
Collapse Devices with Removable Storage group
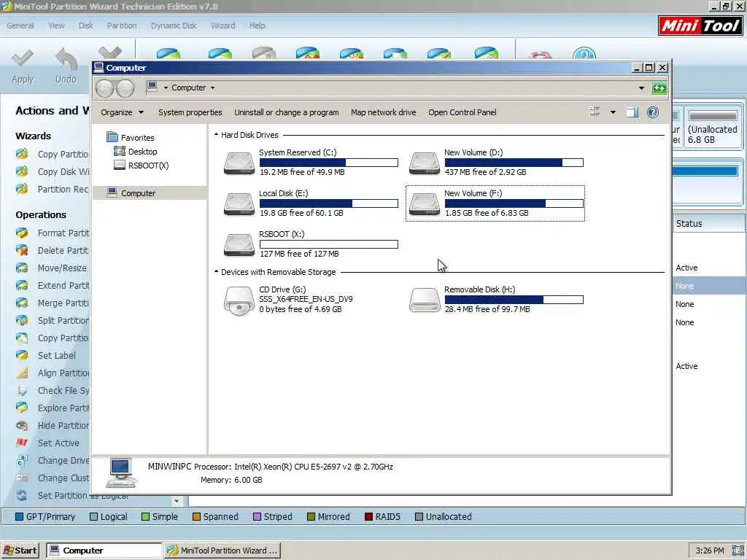coord(216,271)
